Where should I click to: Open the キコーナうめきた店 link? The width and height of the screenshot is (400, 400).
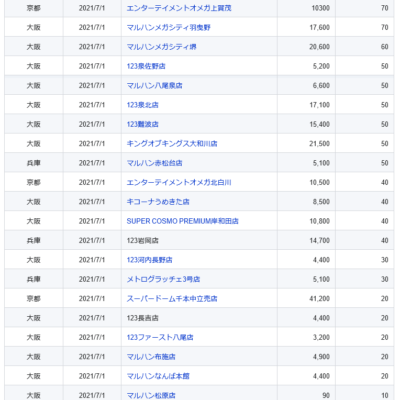pos(158,201)
